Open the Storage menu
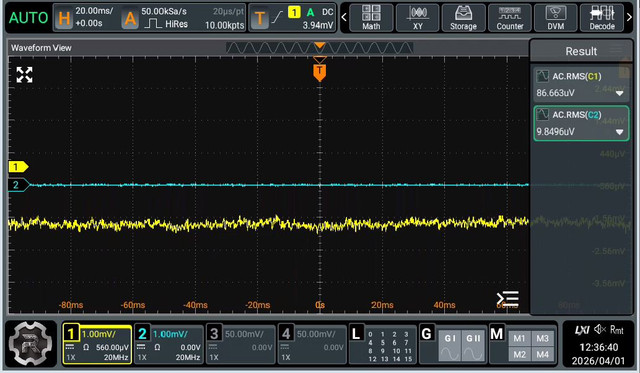Image resolution: width=640 pixels, height=373 pixels. tap(463, 18)
